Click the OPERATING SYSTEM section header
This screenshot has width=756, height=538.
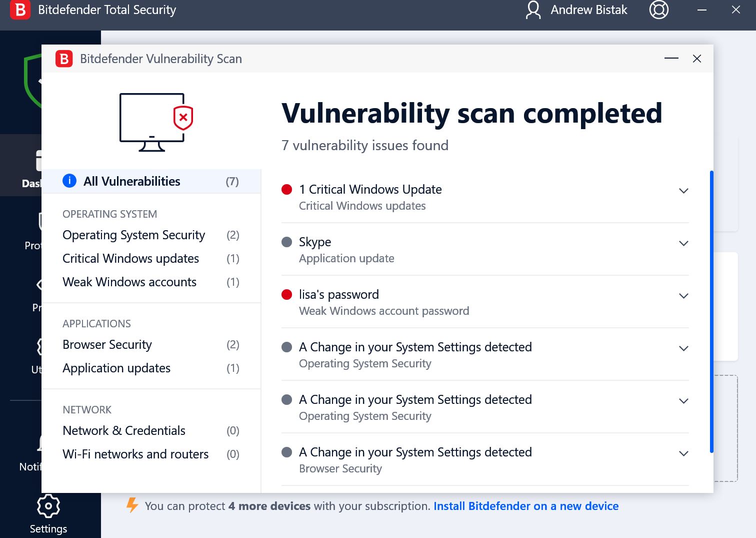click(x=109, y=214)
